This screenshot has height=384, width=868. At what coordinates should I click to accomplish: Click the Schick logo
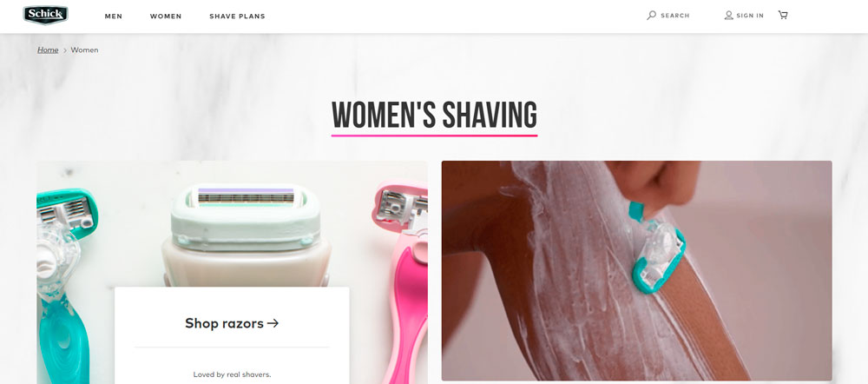tap(45, 15)
